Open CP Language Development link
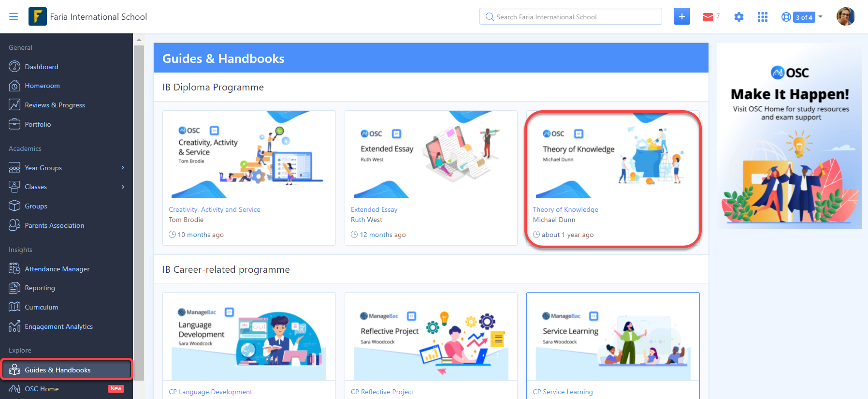Viewport: 868px width, 399px height. 210,392
